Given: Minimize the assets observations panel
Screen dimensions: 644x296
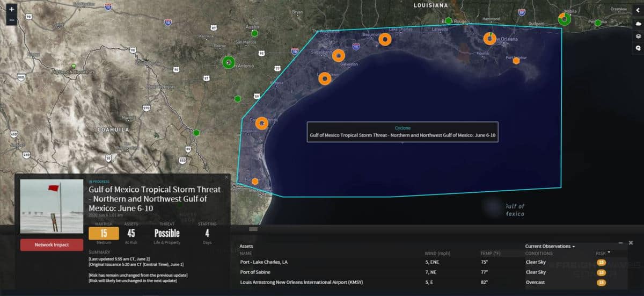Looking at the screenshot, I should click(x=620, y=243).
